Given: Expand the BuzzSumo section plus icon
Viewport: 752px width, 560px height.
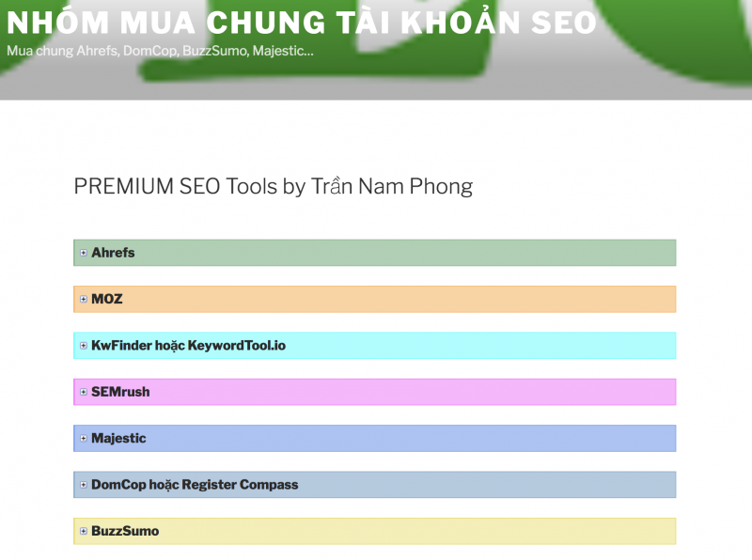Looking at the screenshot, I should [84, 531].
